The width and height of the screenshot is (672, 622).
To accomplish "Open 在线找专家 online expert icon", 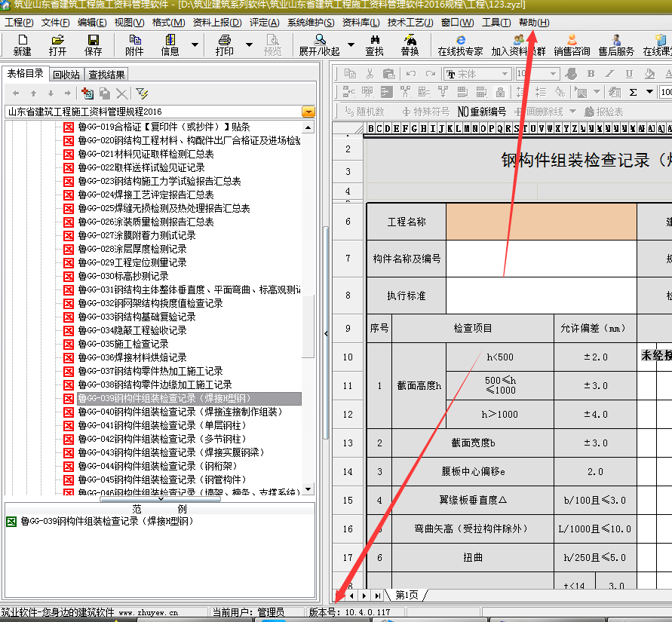I will pyautogui.click(x=460, y=44).
